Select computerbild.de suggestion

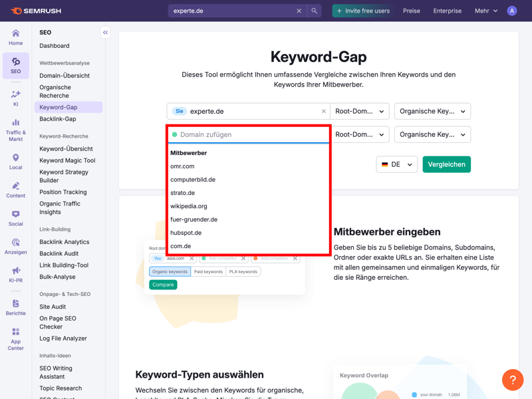point(248,180)
